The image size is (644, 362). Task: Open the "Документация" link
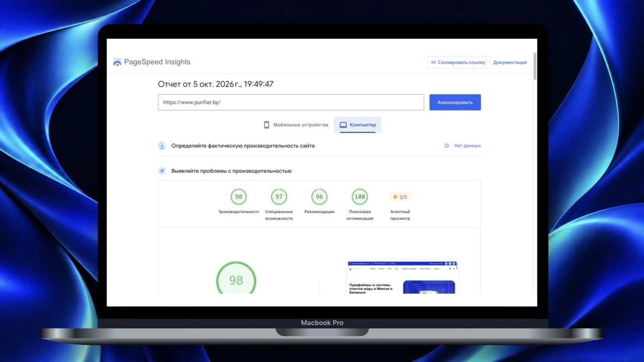[510, 62]
